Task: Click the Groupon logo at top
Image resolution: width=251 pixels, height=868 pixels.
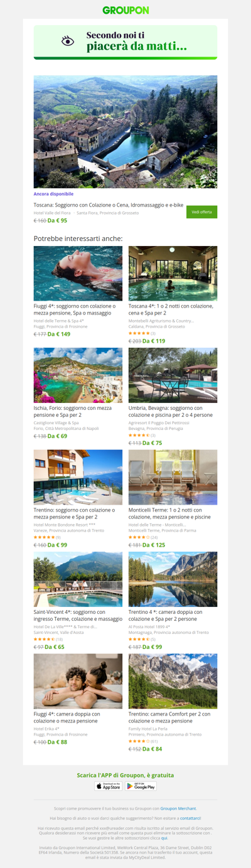Action: pyautogui.click(x=125, y=10)
